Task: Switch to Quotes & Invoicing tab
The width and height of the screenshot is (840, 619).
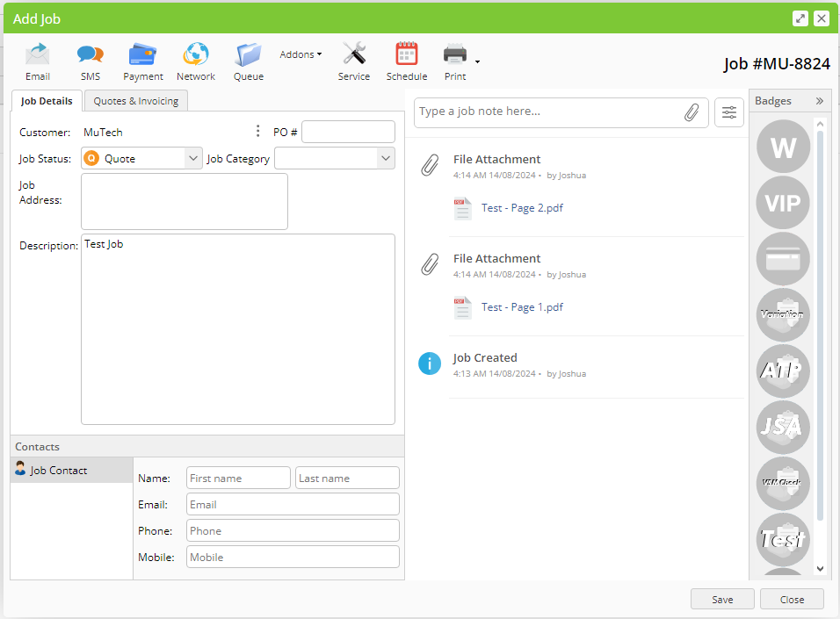Action: tap(136, 101)
